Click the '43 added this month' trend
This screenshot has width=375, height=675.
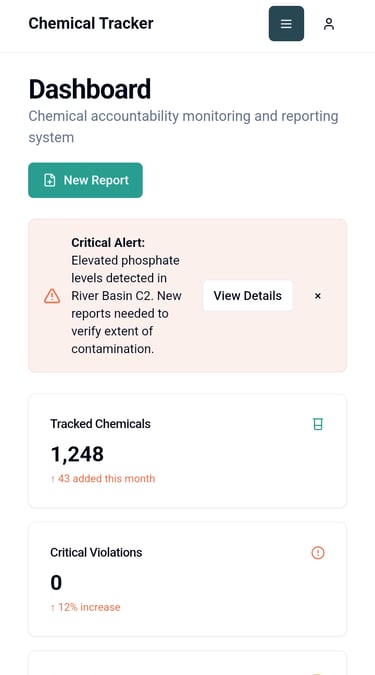[x=102, y=479]
